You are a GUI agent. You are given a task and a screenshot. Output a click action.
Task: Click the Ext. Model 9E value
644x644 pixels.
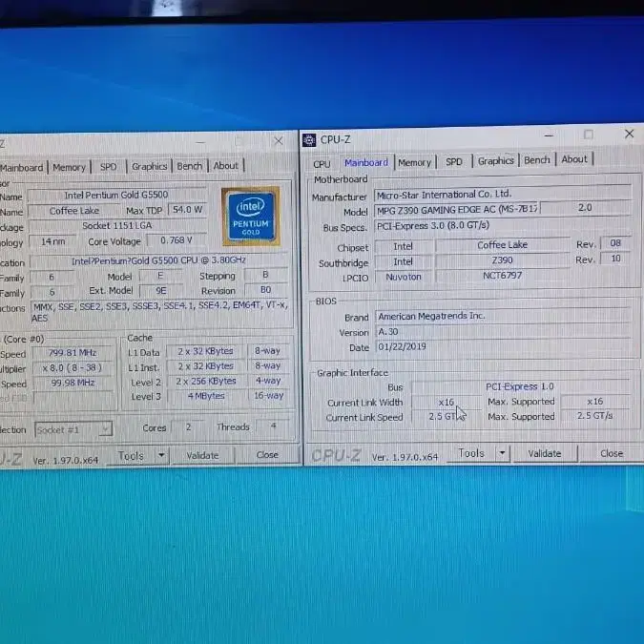(x=161, y=291)
